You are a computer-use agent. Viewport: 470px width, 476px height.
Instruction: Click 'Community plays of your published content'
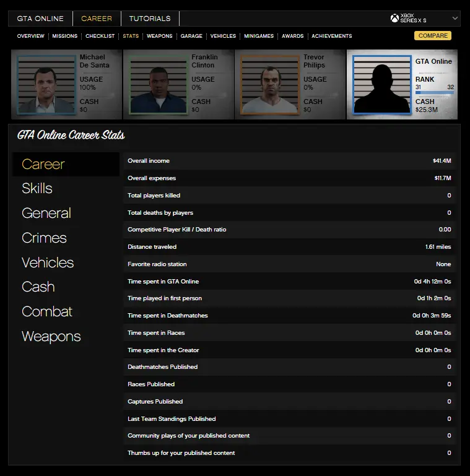pos(188,436)
